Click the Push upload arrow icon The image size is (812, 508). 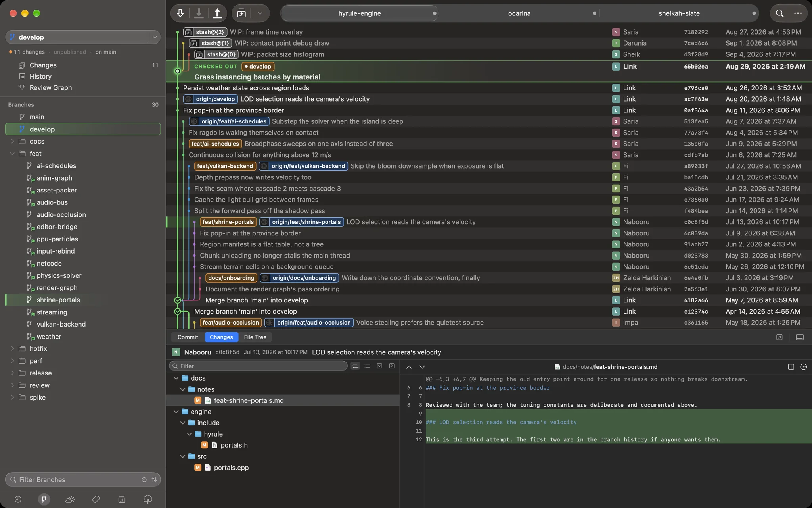(x=217, y=13)
